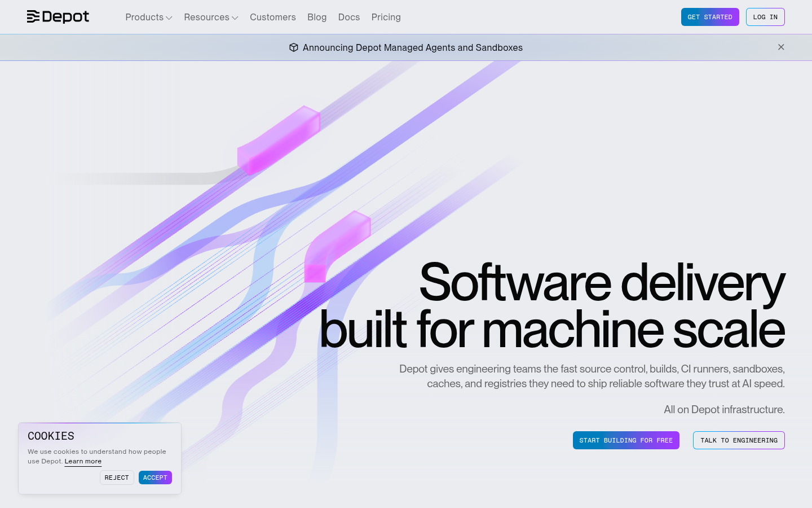This screenshot has height=508, width=812.
Task: Click the cube icon in the announcement banner
Action: [294, 47]
